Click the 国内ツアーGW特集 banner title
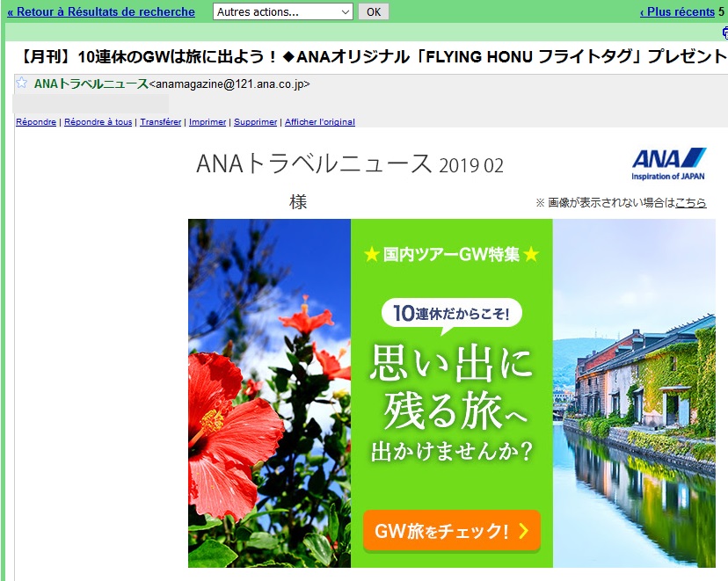728x581 pixels. tap(451, 254)
